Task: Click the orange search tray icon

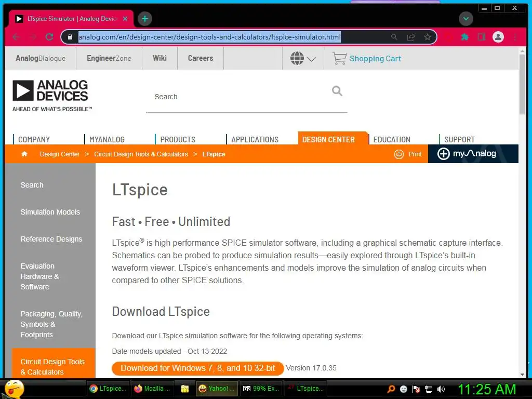Action: [391, 389]
